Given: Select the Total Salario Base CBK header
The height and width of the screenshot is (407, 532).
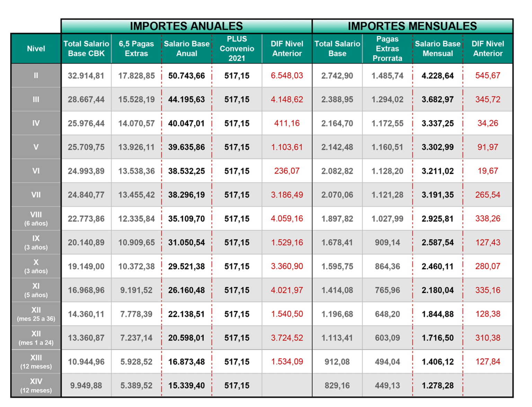Looking at the screenshot, I should coord(86,49).
